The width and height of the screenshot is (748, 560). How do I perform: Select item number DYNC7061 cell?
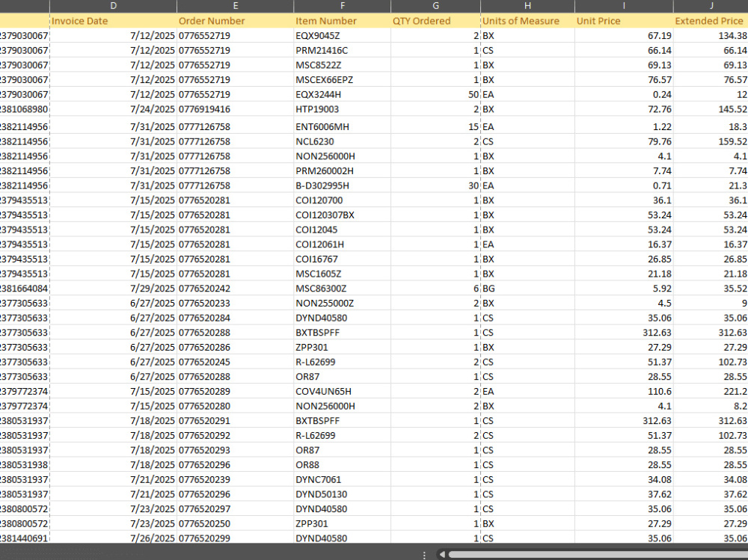342,479
